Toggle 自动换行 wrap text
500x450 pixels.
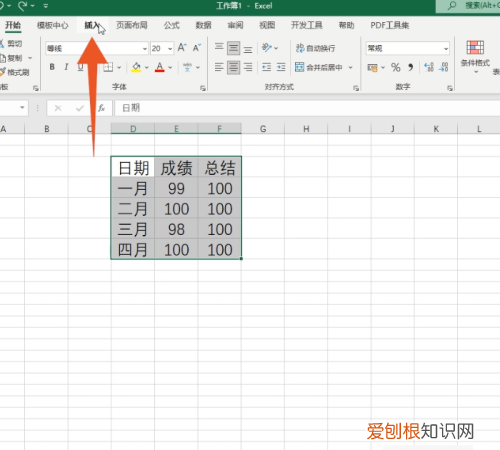(x=315, y=48)
